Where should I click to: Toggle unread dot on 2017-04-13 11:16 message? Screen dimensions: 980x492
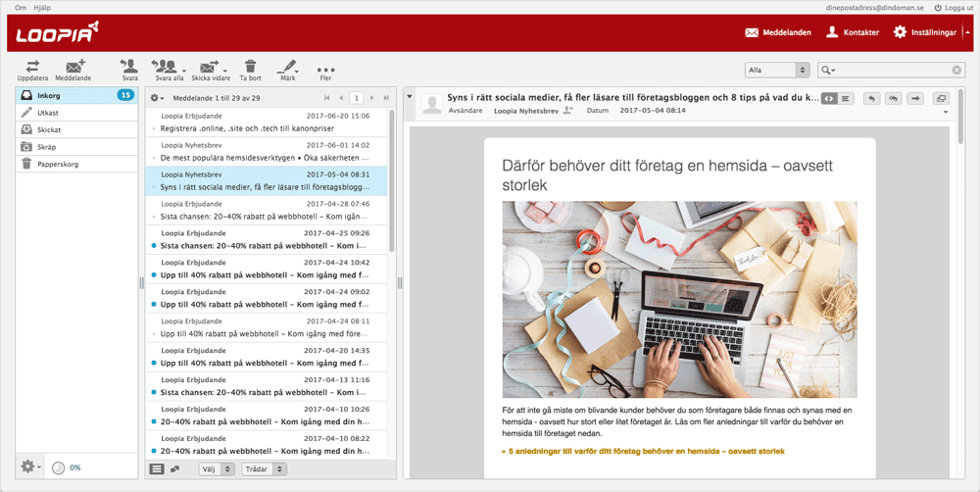(x=154, y=393)
